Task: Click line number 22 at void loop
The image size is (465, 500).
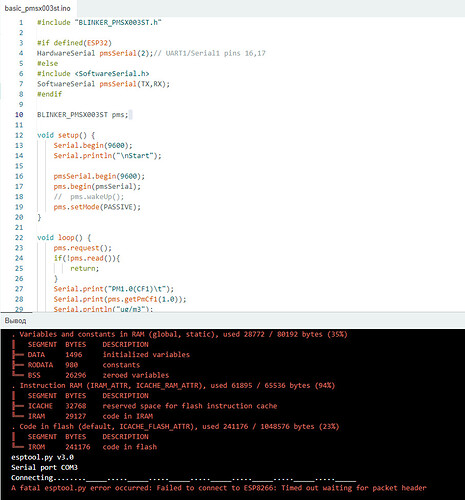Action: [19, 238]
